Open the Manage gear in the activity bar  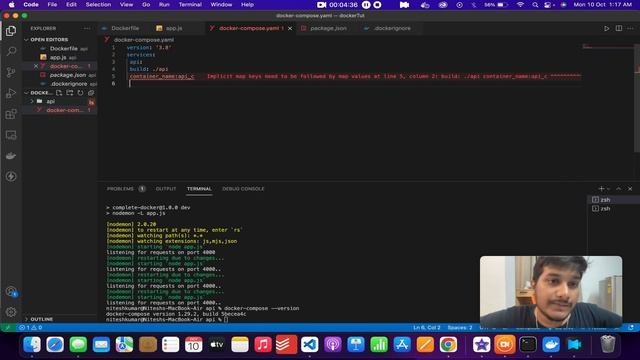pos(11,312)
